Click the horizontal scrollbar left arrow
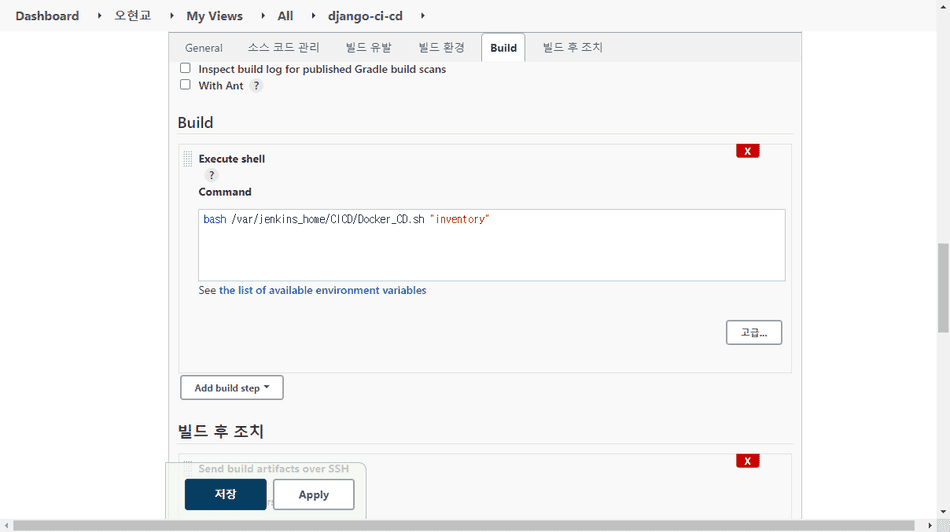Viewport: 950px width, 532px height. (6, 525)
